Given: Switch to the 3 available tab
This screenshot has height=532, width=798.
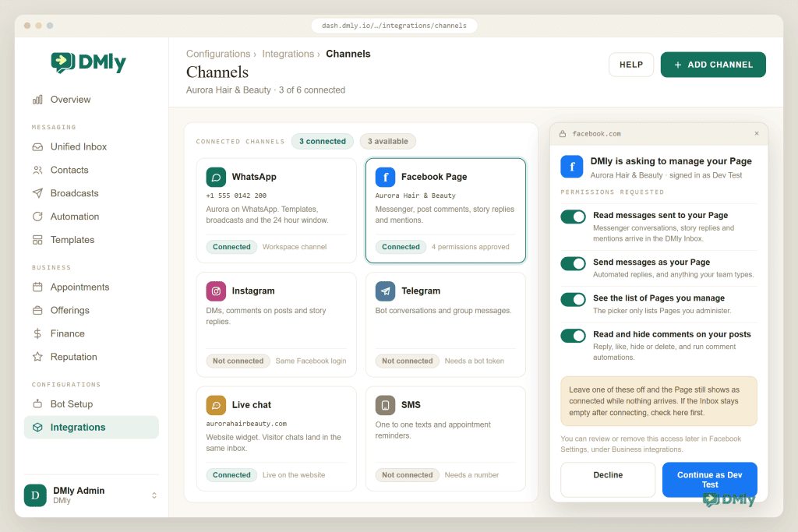Looking at the screenshot, I should point(388,142).
